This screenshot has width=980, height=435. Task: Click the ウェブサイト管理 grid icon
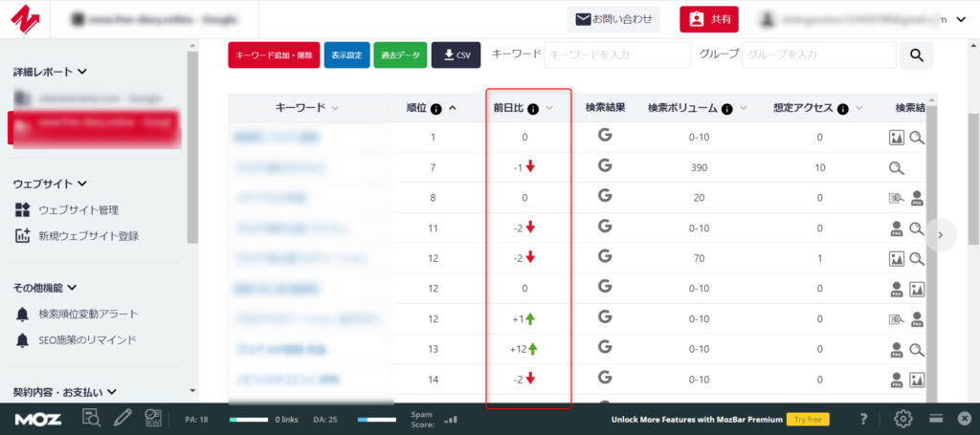[x=23, y=209]
